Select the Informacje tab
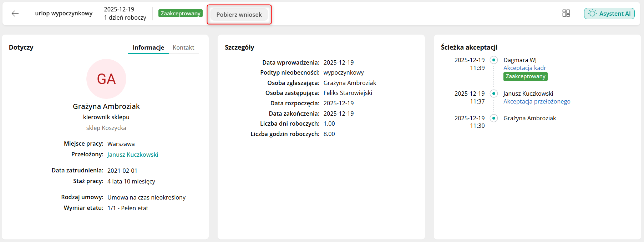 [148, 47]
